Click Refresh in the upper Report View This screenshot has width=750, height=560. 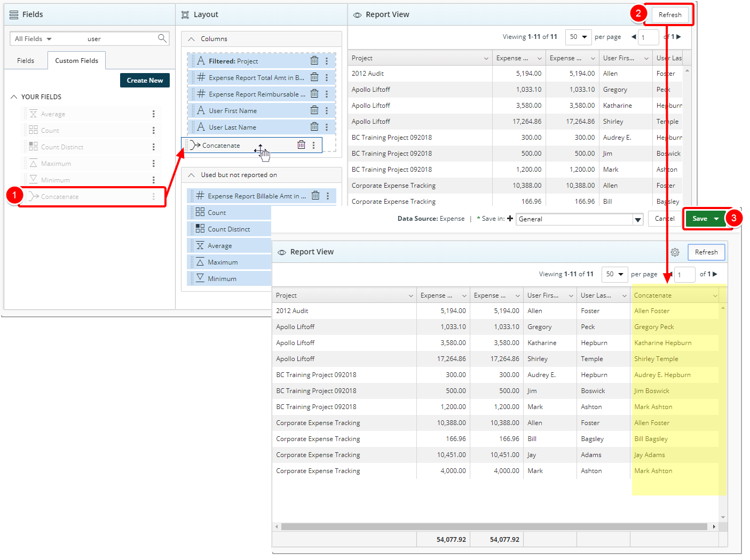(670, 15)
